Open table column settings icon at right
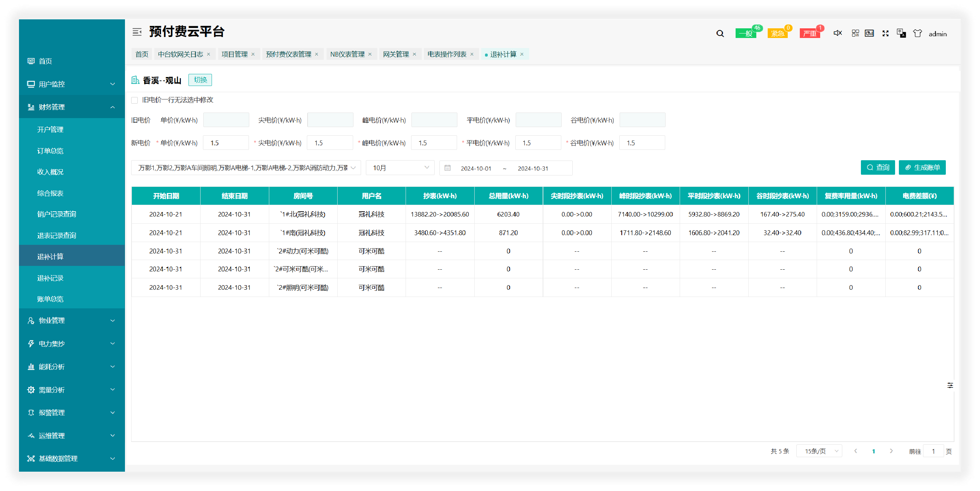The image size is (980, 491). tap(950, 385)
